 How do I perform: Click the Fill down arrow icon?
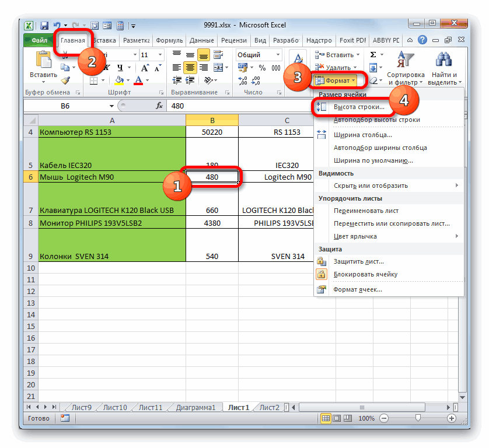click(373, 68)
